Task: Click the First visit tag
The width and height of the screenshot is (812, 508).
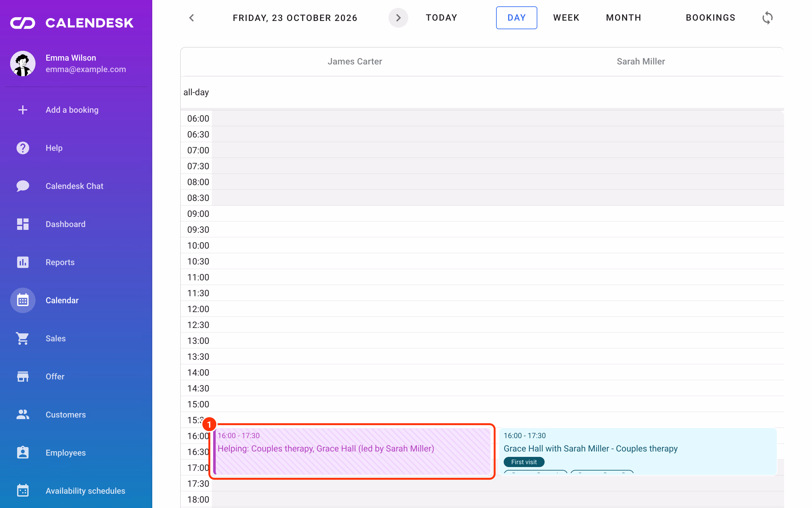Action: [524, 462]
